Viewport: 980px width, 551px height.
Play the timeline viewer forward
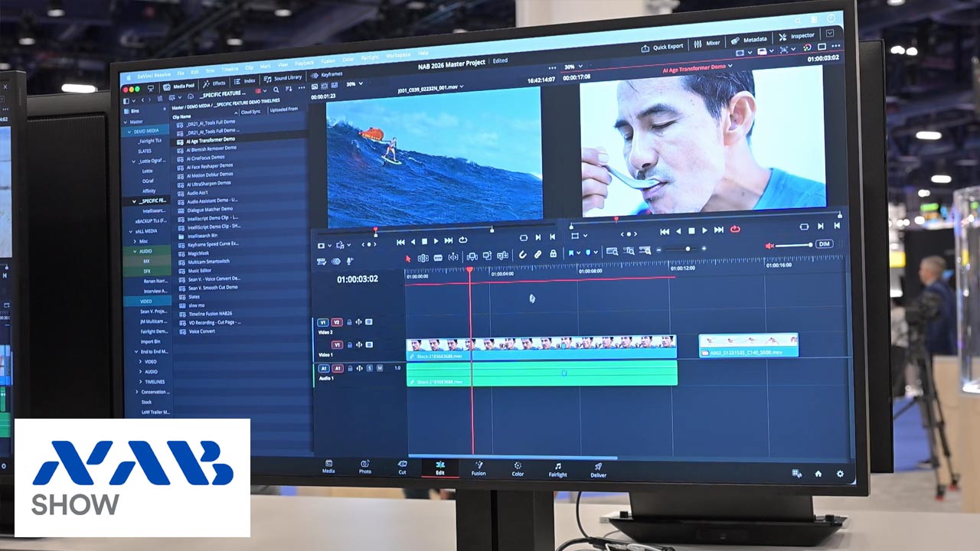(x=704, y=230)
